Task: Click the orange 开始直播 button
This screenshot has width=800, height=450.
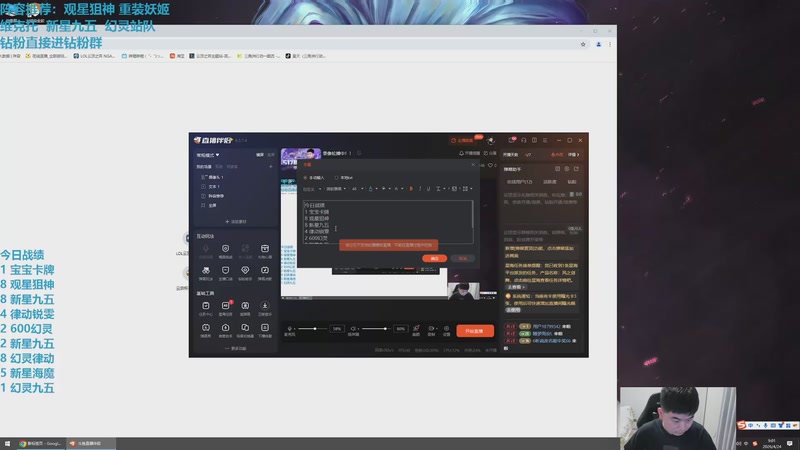Action: (474, 331)
